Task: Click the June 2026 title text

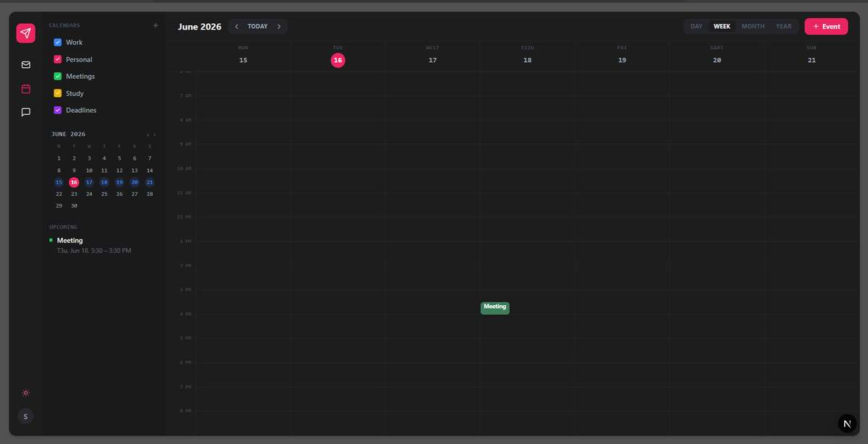Action: click(x=199, y=27)
